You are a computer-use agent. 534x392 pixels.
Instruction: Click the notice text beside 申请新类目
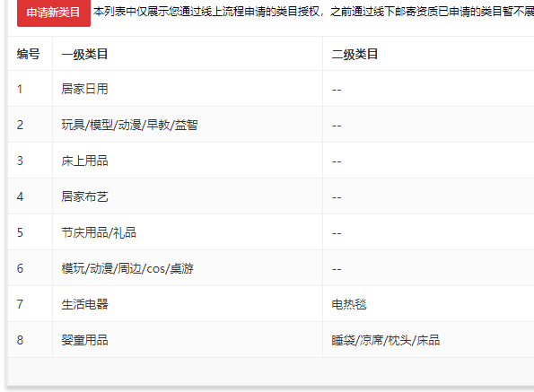pos(313,12)
